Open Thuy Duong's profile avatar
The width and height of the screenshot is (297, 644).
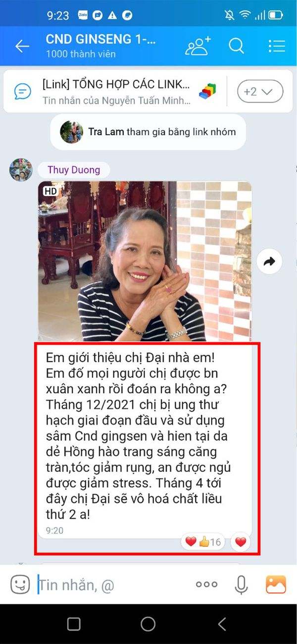coord(21,170)
